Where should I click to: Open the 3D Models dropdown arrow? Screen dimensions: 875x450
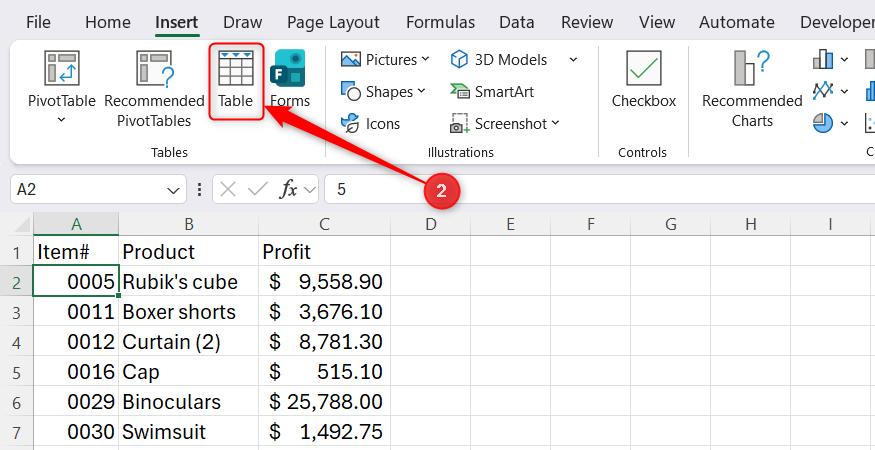(574, 59)
